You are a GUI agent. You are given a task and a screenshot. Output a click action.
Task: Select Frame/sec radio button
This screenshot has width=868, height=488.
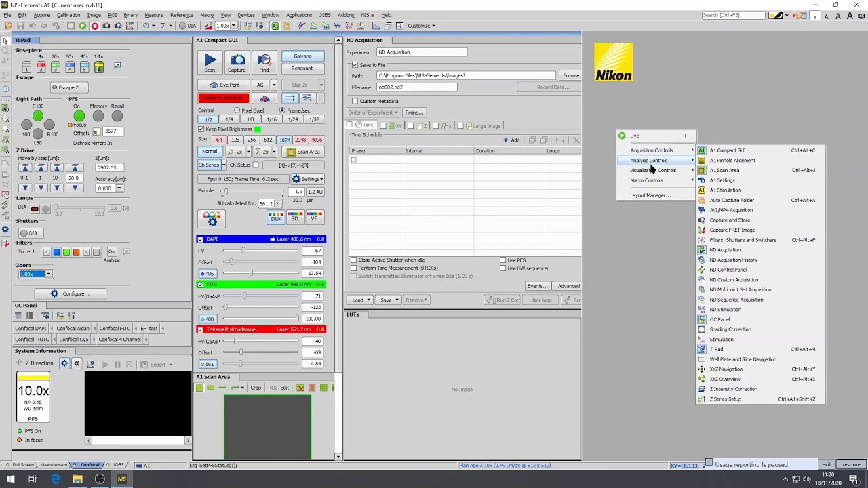[x=282, y=110]
